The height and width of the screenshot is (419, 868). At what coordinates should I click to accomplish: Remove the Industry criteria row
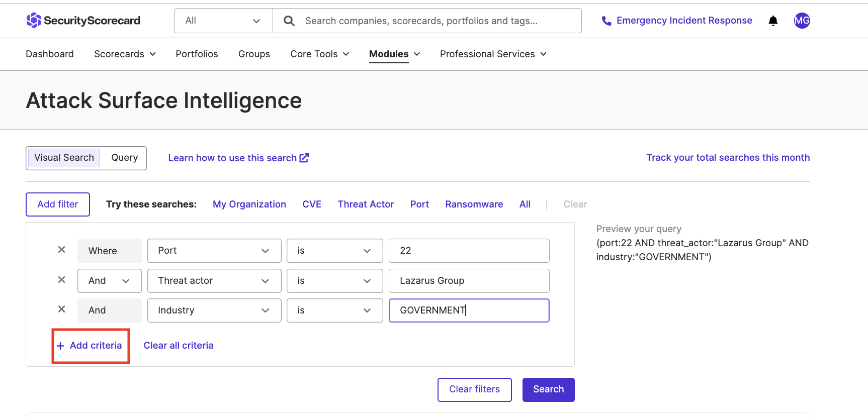point(61,309)
